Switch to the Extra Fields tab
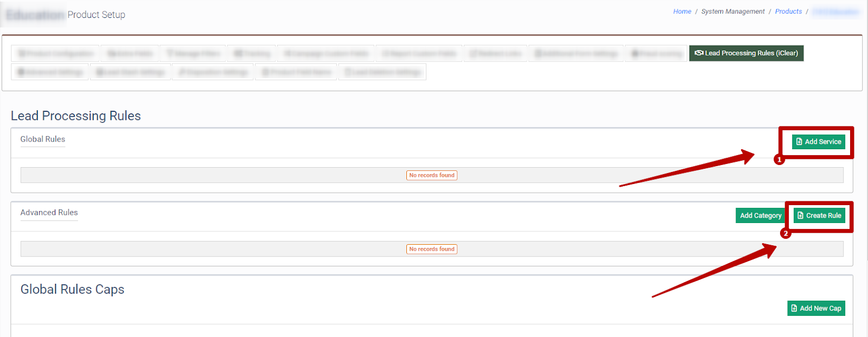Image resolution: width=868 pixels, height=337 pixels. [130, 54]
